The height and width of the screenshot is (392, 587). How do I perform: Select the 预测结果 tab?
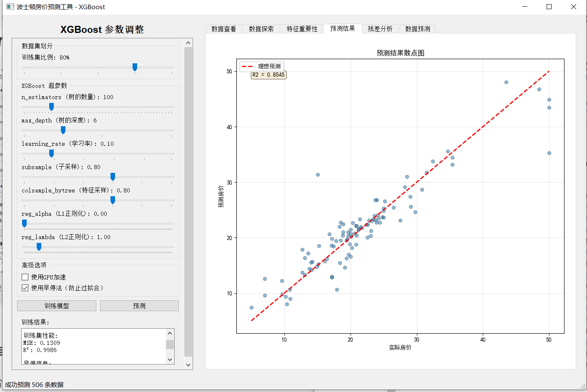click(343, 28)
